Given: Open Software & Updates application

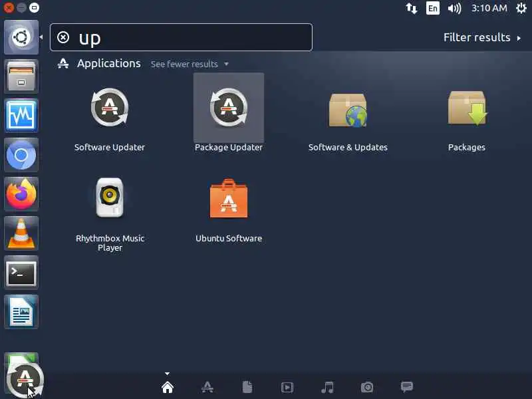Looking at the screenshot, I should [x=348, y=109].
